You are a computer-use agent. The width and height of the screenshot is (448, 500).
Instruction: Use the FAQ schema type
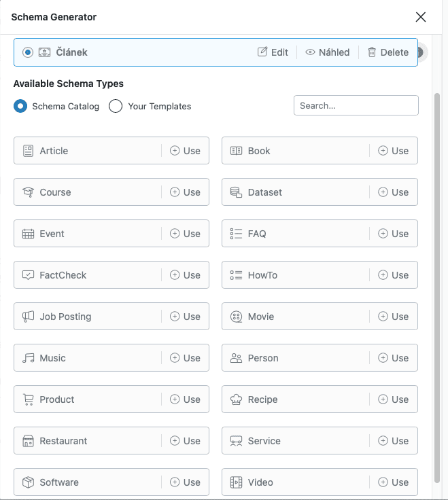pyautogui.click(x=393, y=234)
